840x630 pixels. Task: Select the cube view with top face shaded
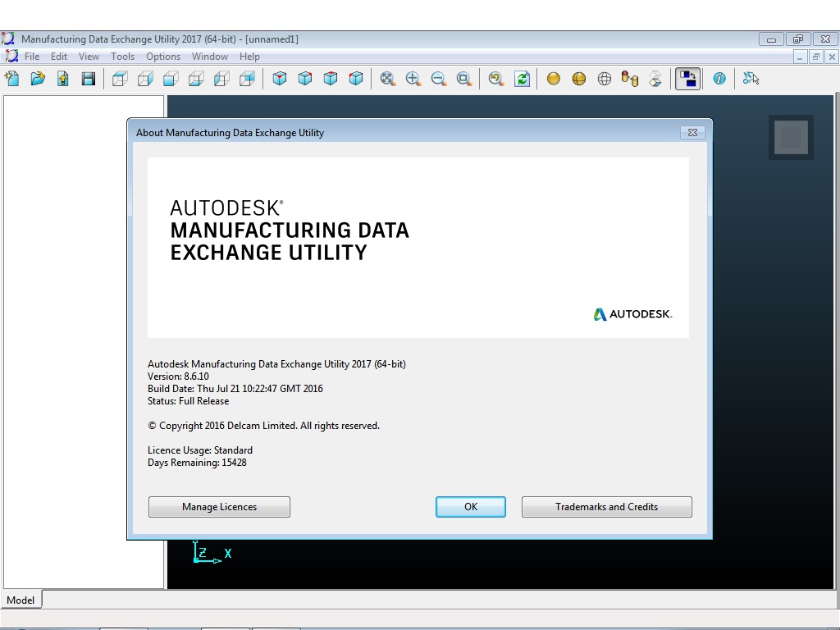(x=120, y=79)
